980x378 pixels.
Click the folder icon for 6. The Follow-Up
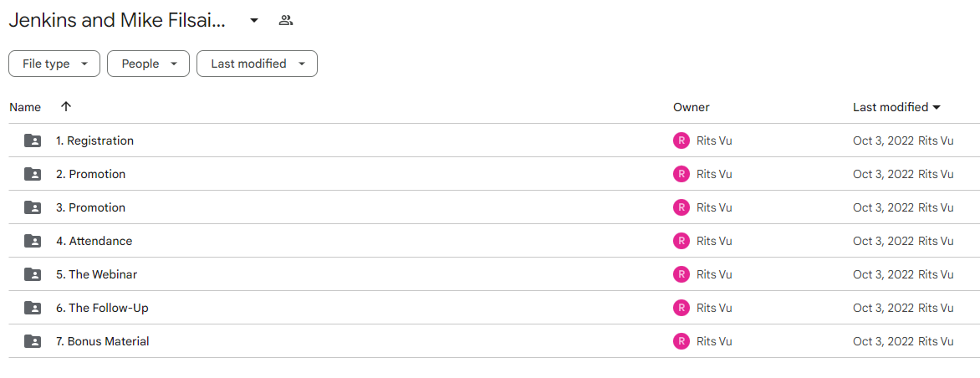[x=33, y=308]
